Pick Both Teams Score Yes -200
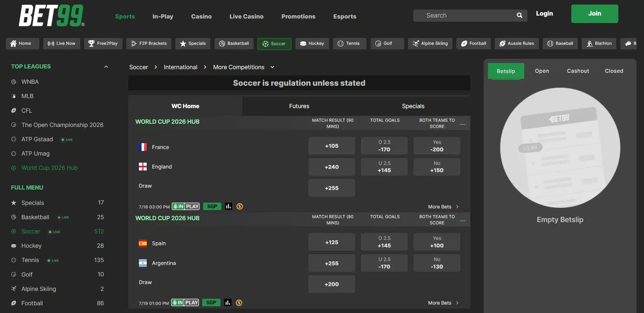Viewport: 644px width, 313px height. coord(437,146)
